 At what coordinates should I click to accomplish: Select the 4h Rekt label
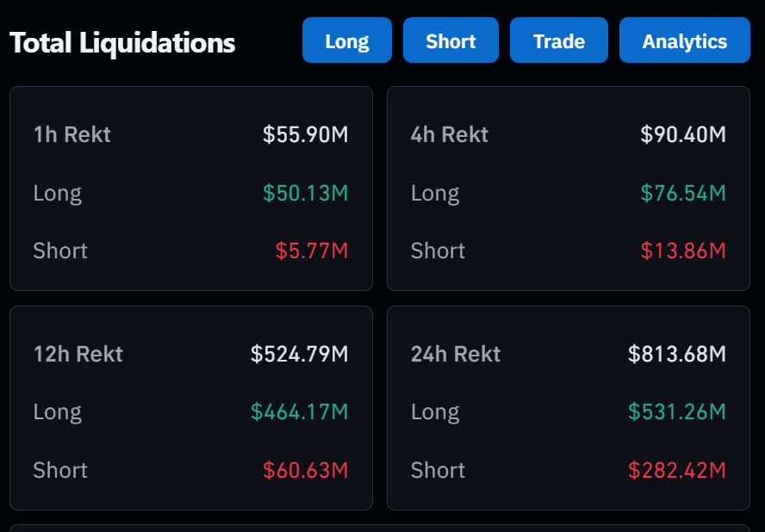click(449, 134)
